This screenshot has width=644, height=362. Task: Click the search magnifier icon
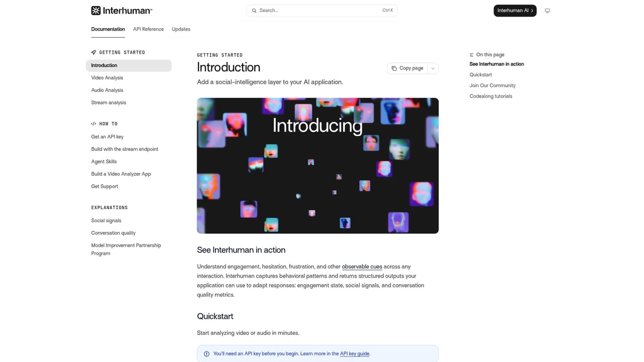tap(254, 11)
